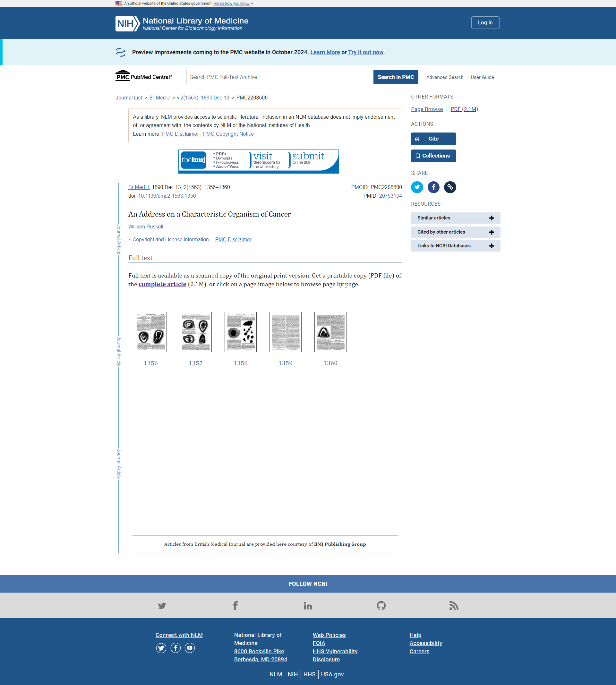The image size is (616, 685).
Task: Click the Collections button
Action: coord(433,156)
